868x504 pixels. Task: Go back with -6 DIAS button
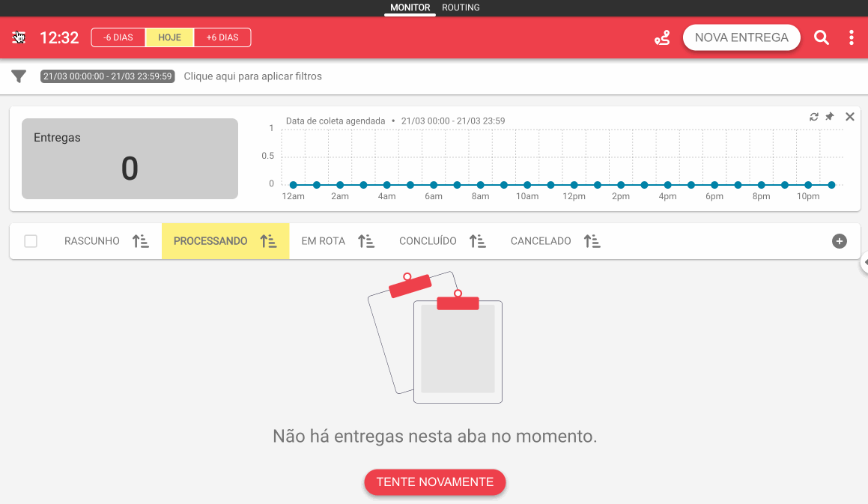(118, 37)
